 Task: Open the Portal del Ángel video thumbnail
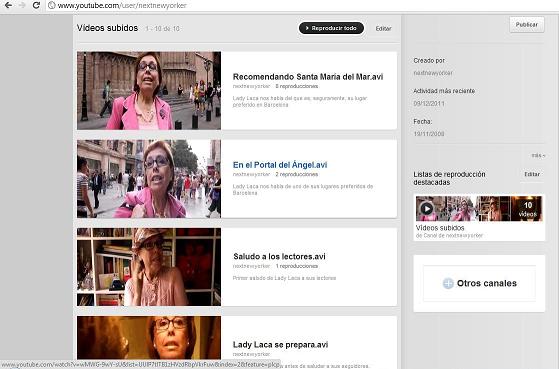(x=149, y=179)
